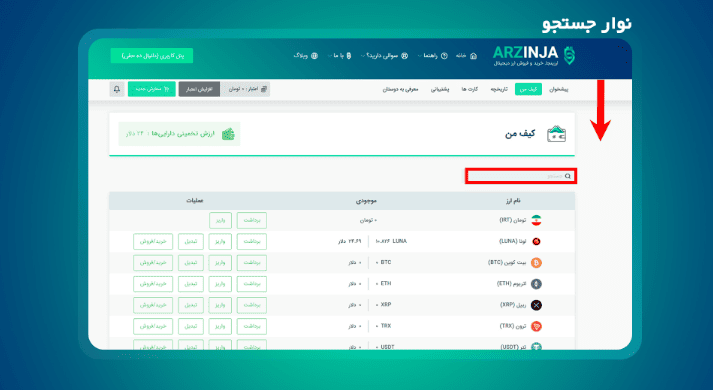This screenshot has width=713, height=390.
Task: Open the پیشخوان (dashboard) tab
Action: click(x=559, y=90)
